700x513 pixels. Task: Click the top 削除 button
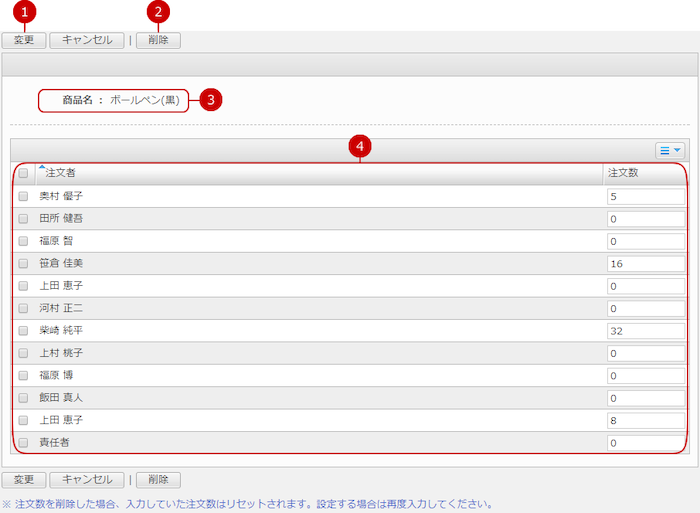click(x=158, y=41)
